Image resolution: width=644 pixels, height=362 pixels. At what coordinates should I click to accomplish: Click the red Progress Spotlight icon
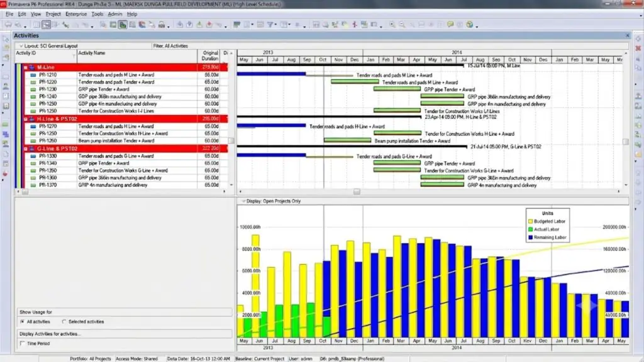click(355, 25)
